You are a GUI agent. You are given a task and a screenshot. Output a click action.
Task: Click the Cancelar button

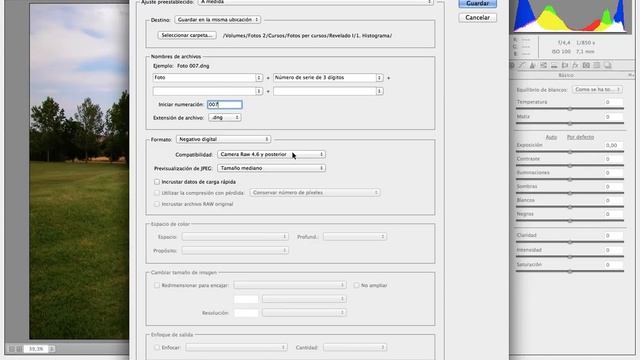(x=478, y=18)
